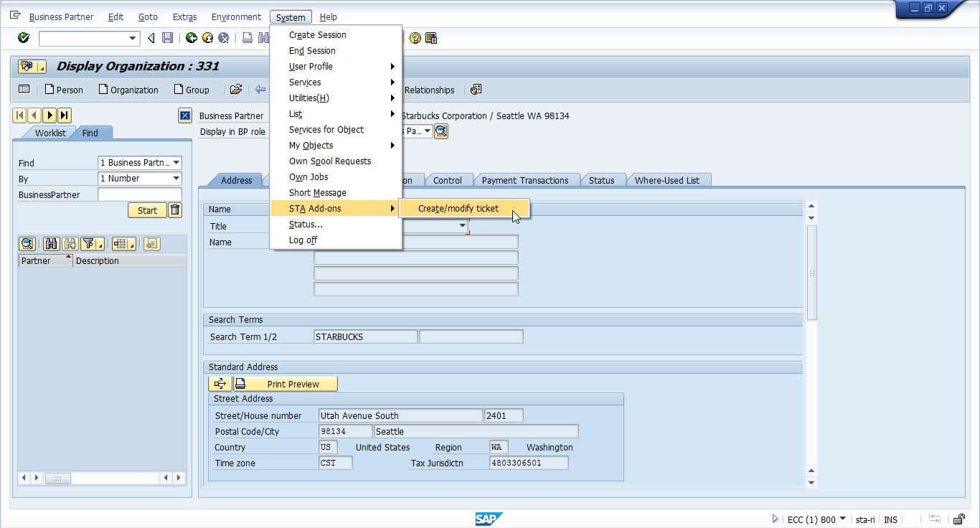Click the lock icon in status bar
980x528 pixels.
coord(958,519)
